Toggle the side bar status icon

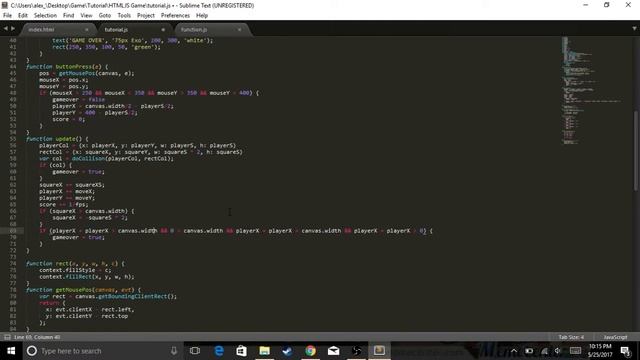(x=7, y=337)
